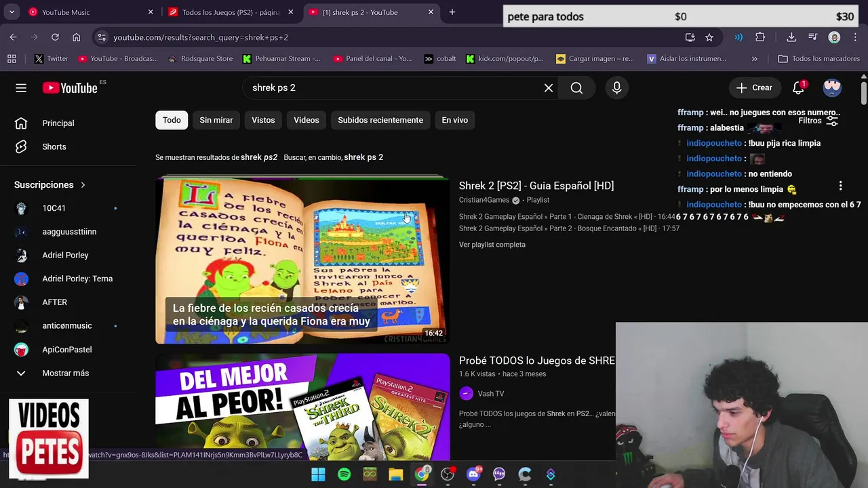Viewport: 868px width, 488px height.
Task: Open Shrek 2 [PS2] - Guia Español title
Action: [x=536, y=186]
